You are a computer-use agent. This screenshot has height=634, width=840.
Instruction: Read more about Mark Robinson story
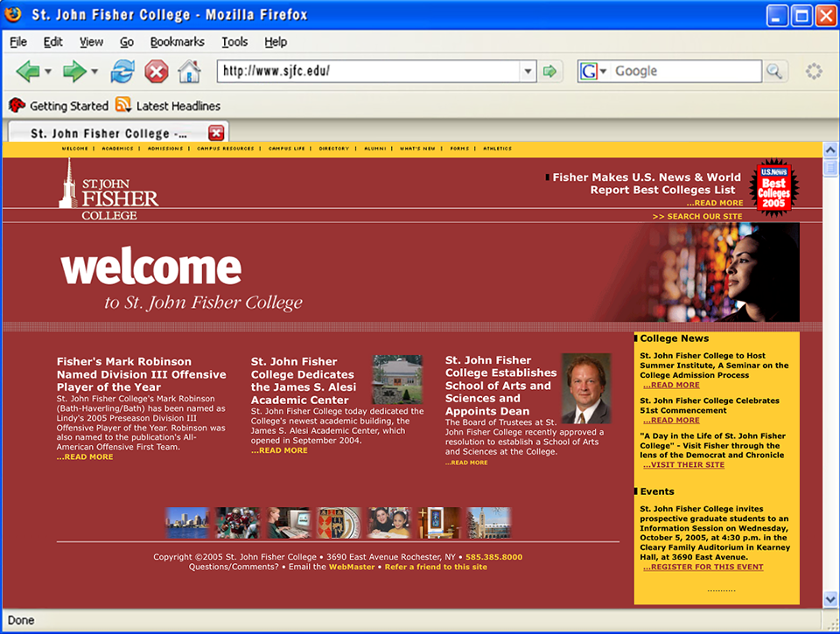tap(85, 456)
